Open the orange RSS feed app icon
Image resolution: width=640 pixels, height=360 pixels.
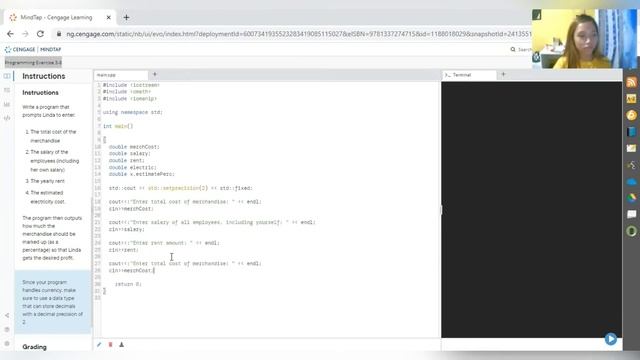pos(631,82)
